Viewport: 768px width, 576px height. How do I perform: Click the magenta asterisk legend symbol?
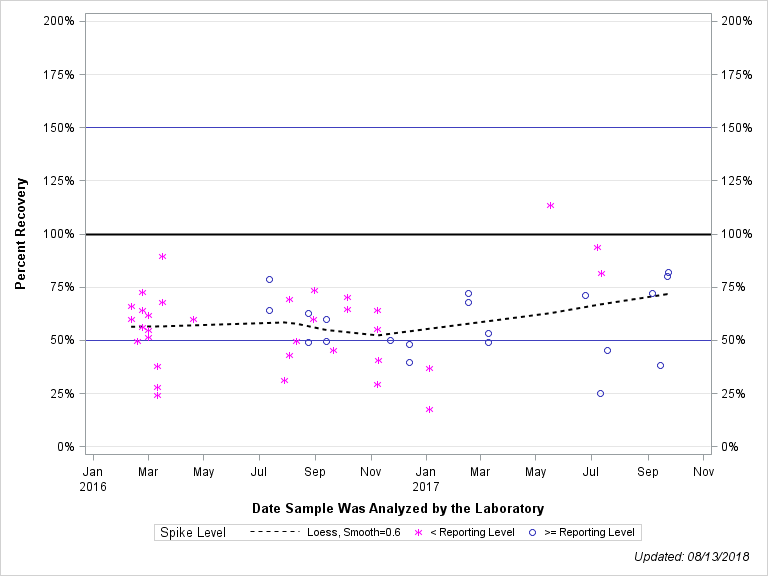(x=419, y=532)
